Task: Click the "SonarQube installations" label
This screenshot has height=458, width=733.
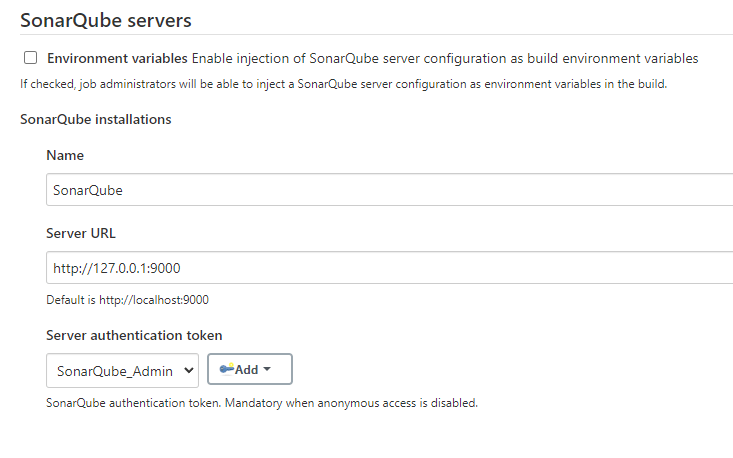Action: point(95,120)
